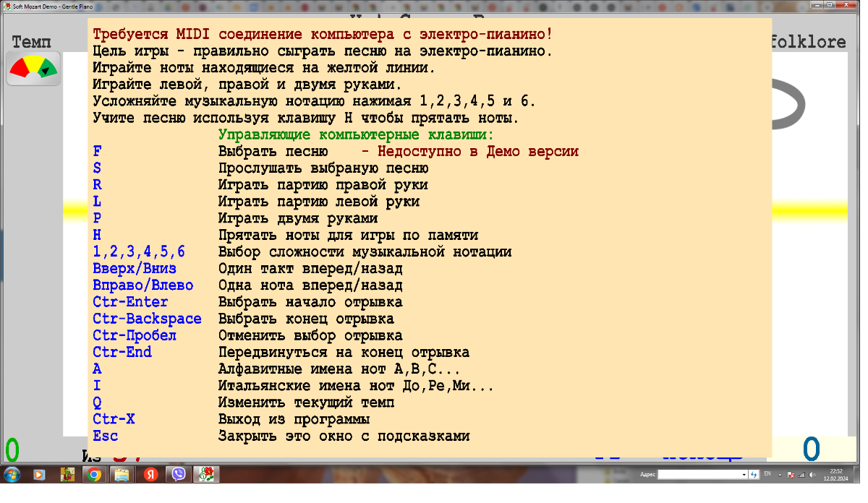Select the Soft Mozart flower taskbar icon
Viewport: 868px width, 503px height.
[208, 475]
